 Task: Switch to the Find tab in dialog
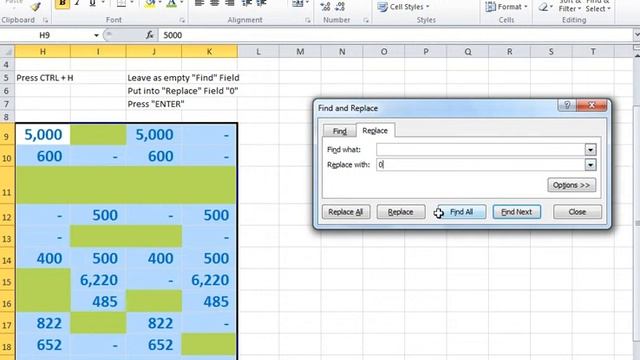[339, 131]
